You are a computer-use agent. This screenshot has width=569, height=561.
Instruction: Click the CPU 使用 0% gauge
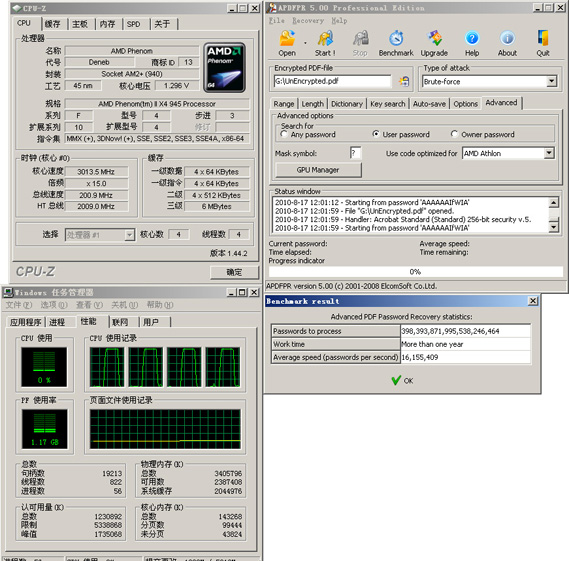tap(44, 367)
